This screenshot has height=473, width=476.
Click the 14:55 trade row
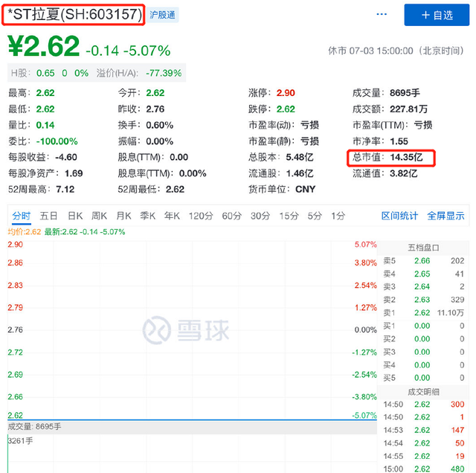423,456
